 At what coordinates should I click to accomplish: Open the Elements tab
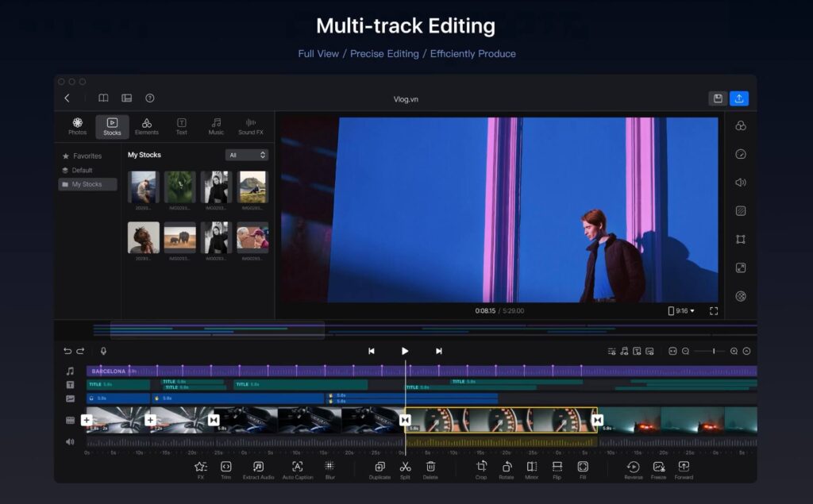[x=147, y=126]
